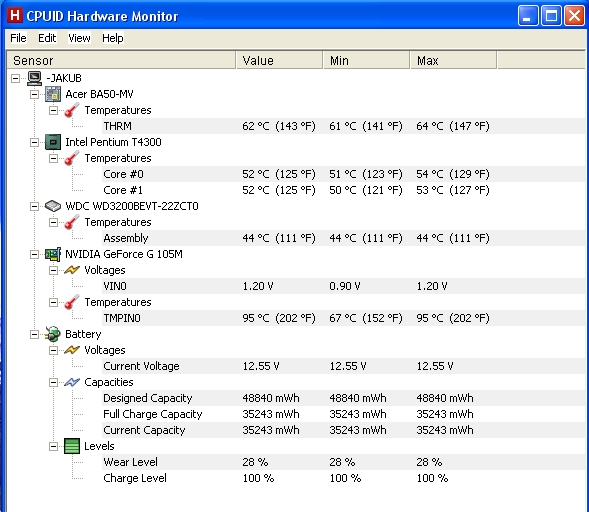Open the View menu
The image size is (589, 512).
pos(79,38)
